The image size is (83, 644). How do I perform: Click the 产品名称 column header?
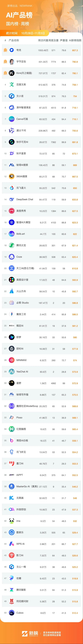click(14, 40)
